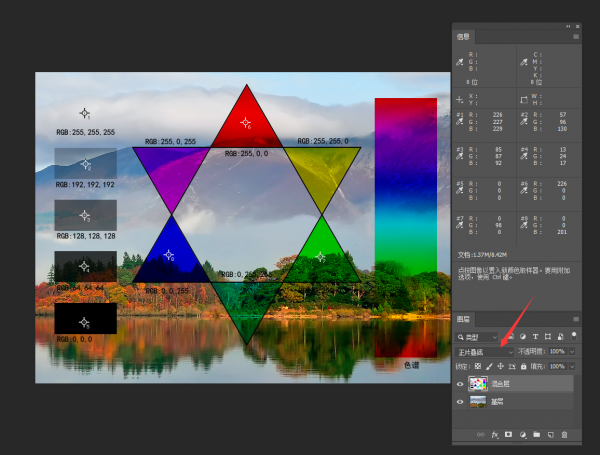Click the add layer style fx icon
This screenshot has width=600, height=455.
tap(494, 435)
